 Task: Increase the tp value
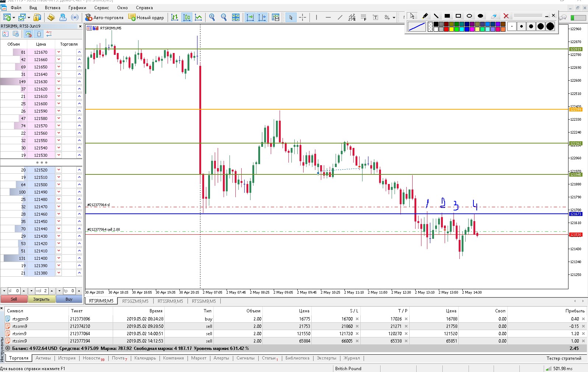tap(79, 291)
